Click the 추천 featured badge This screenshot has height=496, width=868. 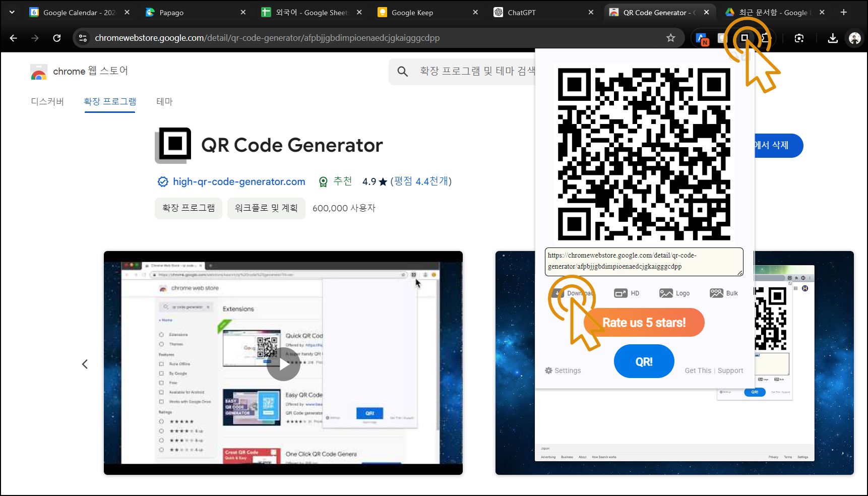click(335, 181)
